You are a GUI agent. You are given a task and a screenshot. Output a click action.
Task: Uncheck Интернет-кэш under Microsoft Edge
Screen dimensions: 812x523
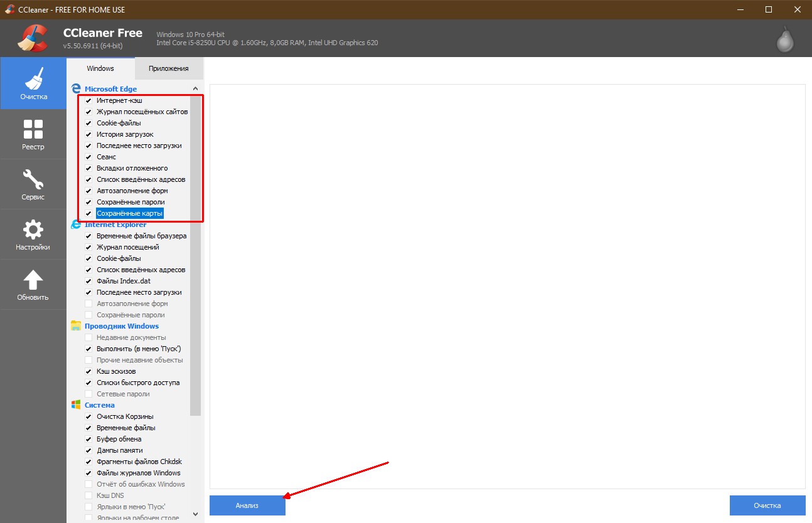click(x=88, y=100)
